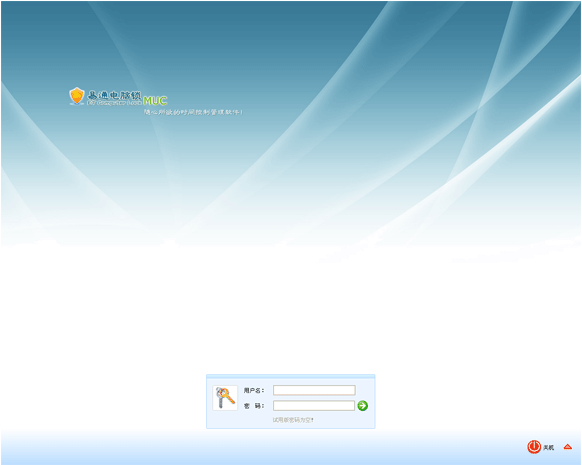The image size is (582, 465).
Task: Click the slogan text beneath the logo
Action: [193, 112]
